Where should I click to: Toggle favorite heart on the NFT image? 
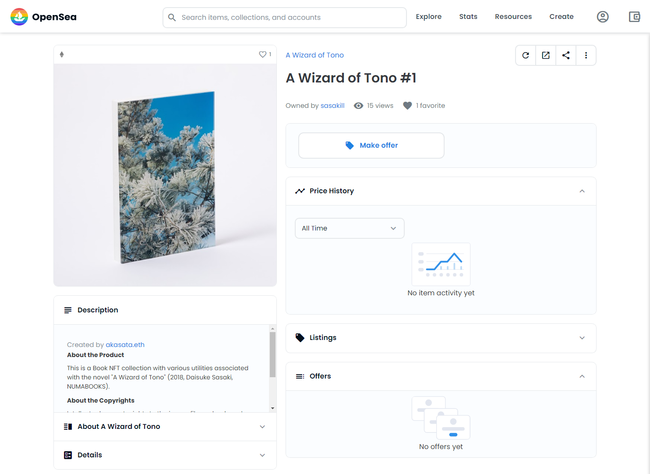pos(263,55)
